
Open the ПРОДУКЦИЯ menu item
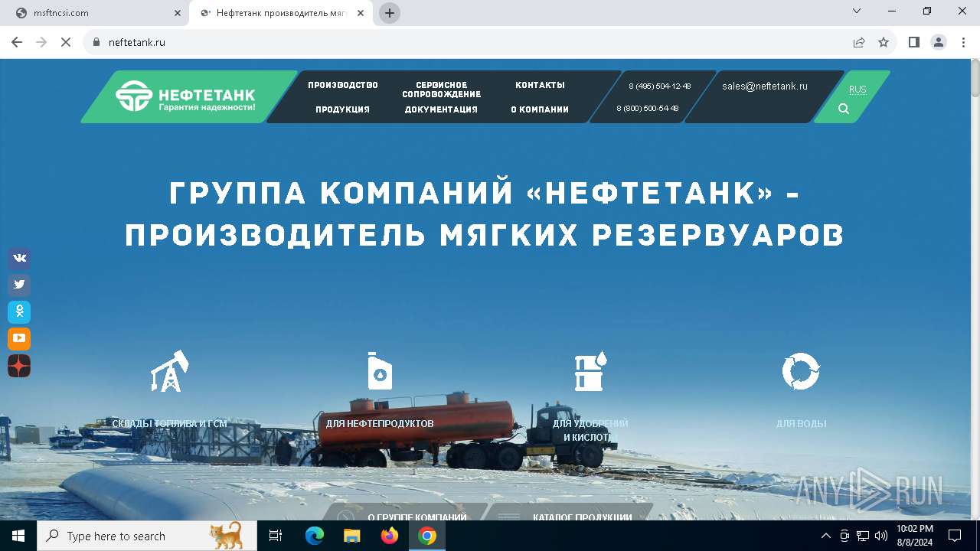point(343,109)
